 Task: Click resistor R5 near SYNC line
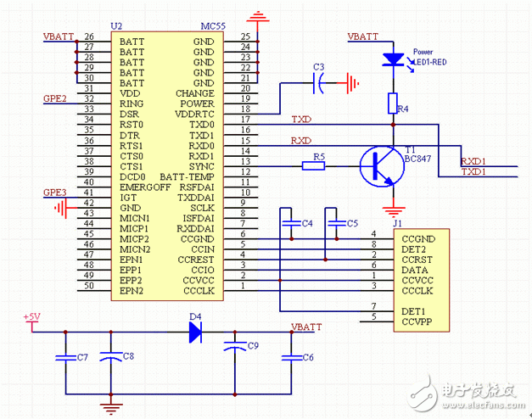tap(316, 166)
